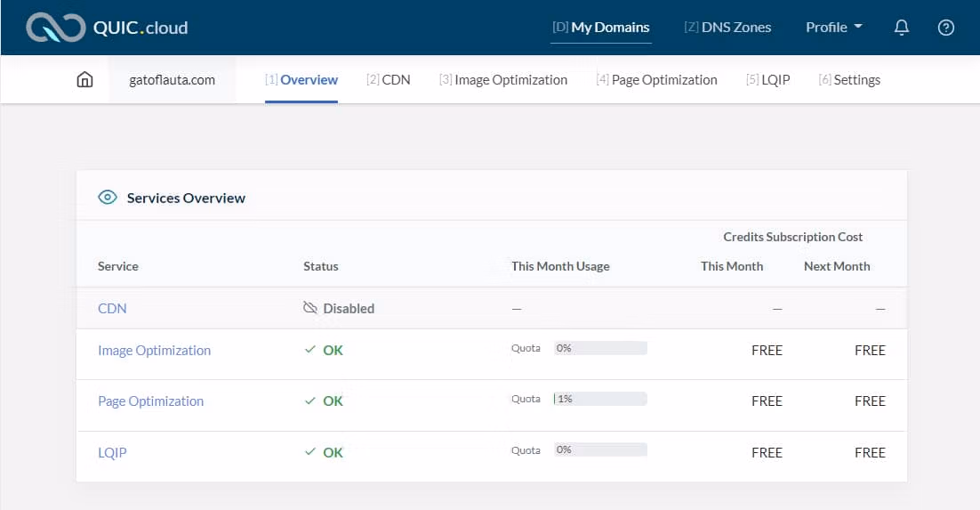This screenshot has height=510, width=980.
Task: Click the CDN disabled cloud icon
Action: click(310, 307)
